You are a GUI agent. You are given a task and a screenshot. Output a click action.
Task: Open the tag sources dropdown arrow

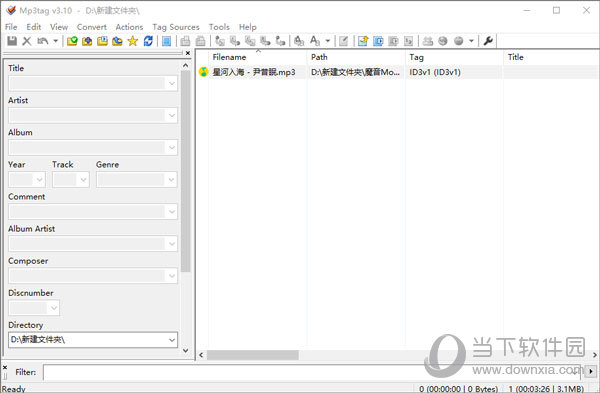(471, 41)
